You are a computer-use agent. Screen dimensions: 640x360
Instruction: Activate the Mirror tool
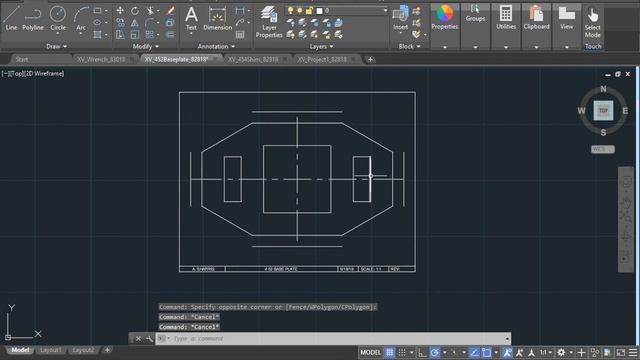[x=135, y=23]
